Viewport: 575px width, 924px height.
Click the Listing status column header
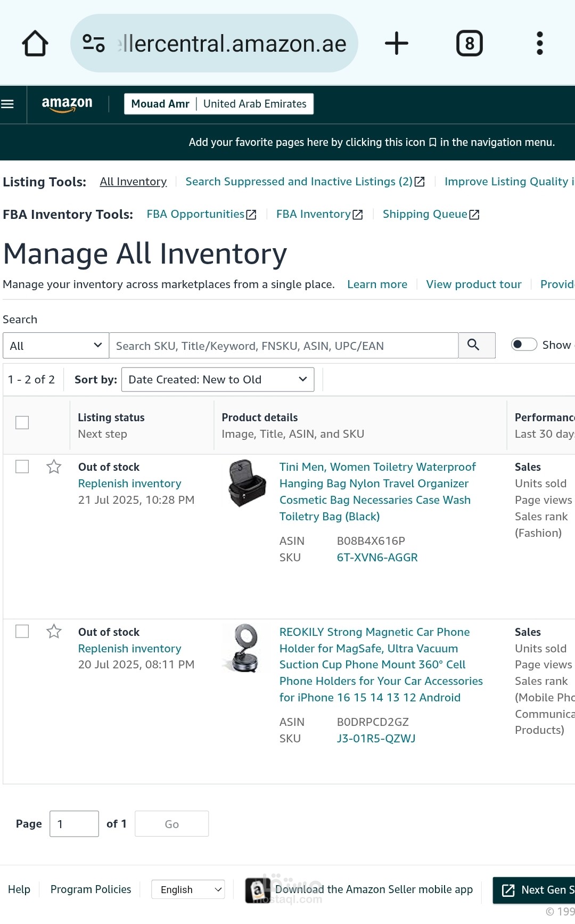click(111, 418)
